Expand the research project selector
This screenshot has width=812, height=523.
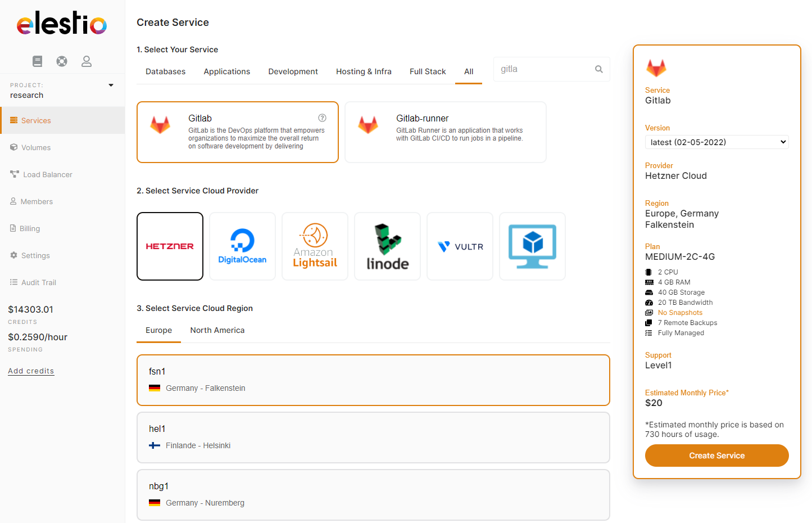(x=111, y=85)
